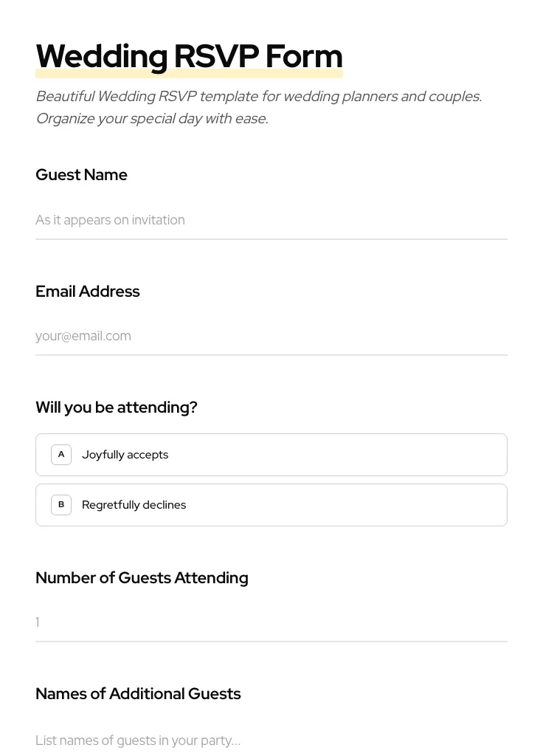Select the Joyfully accepts option

pyautogui.click(x=271, y=455)
